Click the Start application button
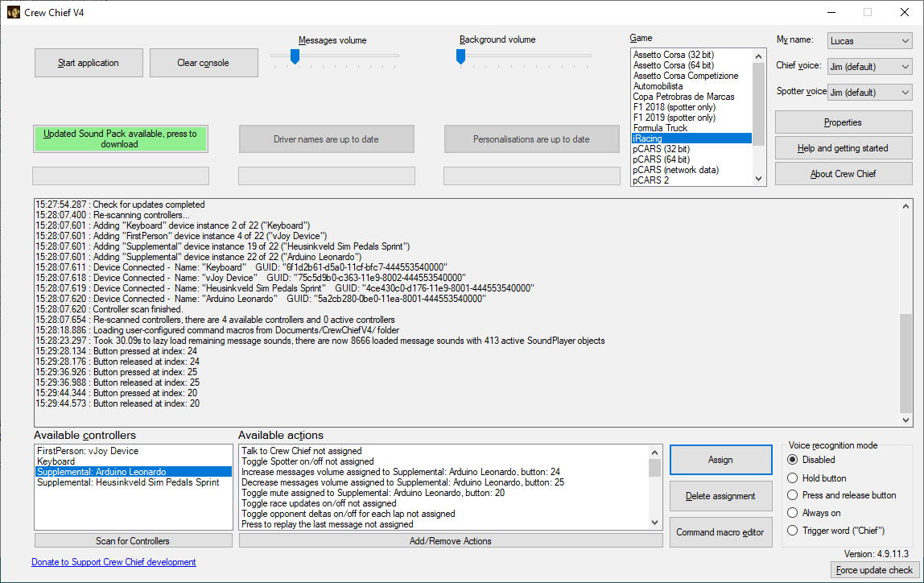Screen dimensions: 924x583 pos(89,63)
